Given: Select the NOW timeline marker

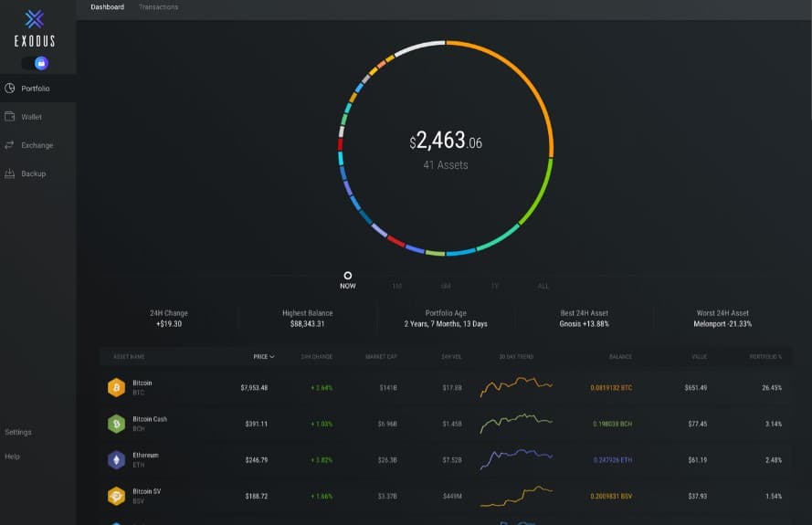Looking at the screenshot, I should [x=348, y=280].
